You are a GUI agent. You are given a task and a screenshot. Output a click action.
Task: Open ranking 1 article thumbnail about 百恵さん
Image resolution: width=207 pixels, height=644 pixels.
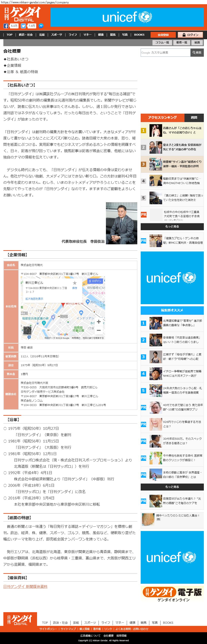pos(156,130)
